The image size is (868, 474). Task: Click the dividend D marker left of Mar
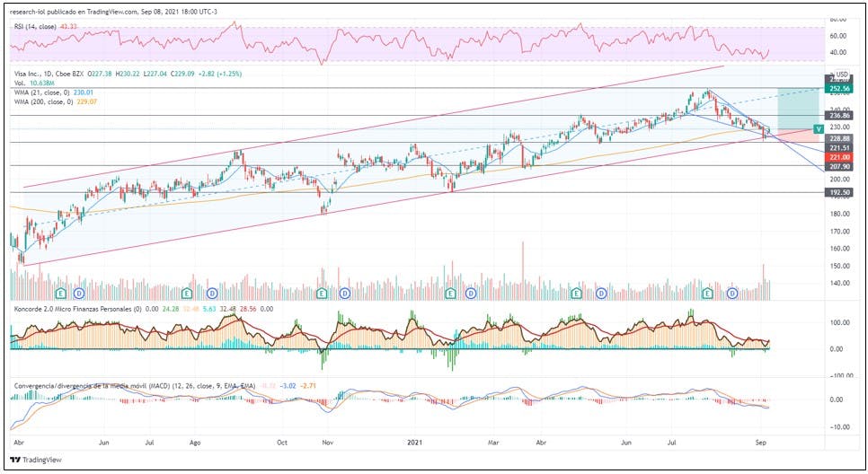point(471,294)
